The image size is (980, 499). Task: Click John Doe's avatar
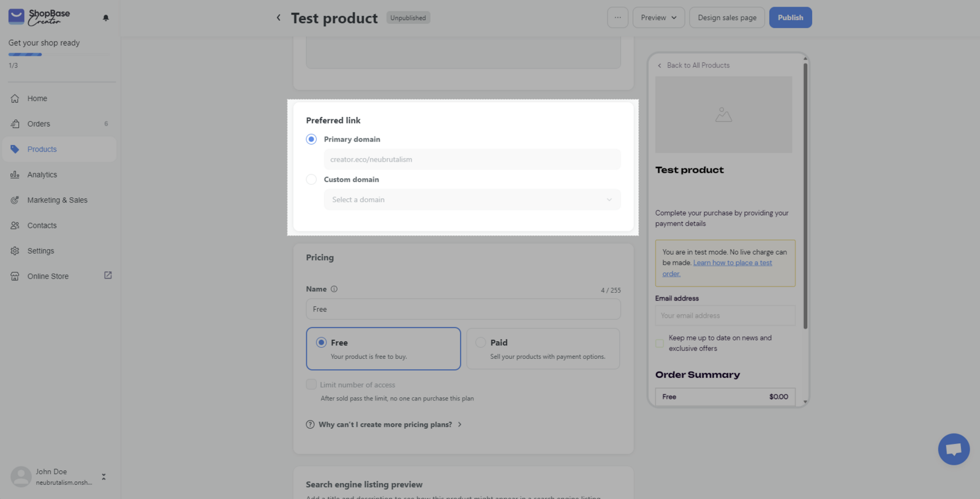(21, 476)
